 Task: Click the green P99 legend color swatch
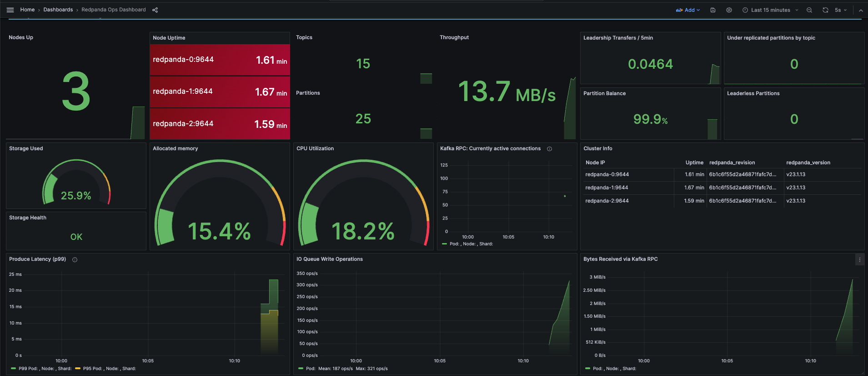point(13,369)
